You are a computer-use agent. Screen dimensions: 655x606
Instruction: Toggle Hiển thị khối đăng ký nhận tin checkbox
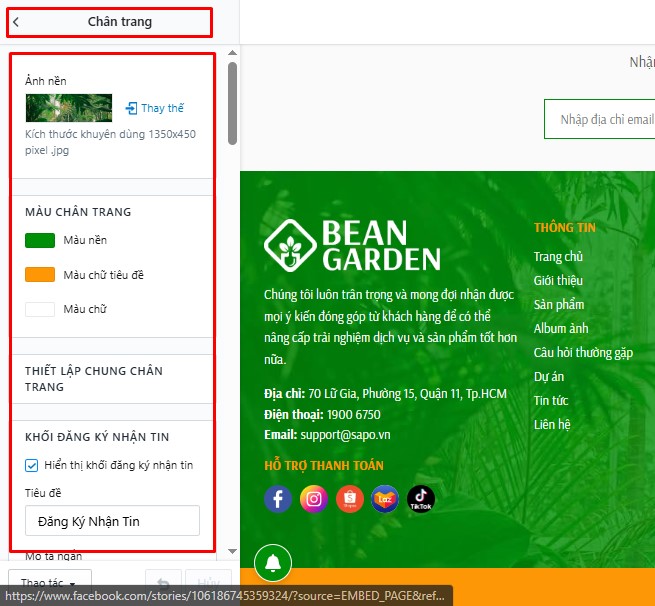point(31,465)
